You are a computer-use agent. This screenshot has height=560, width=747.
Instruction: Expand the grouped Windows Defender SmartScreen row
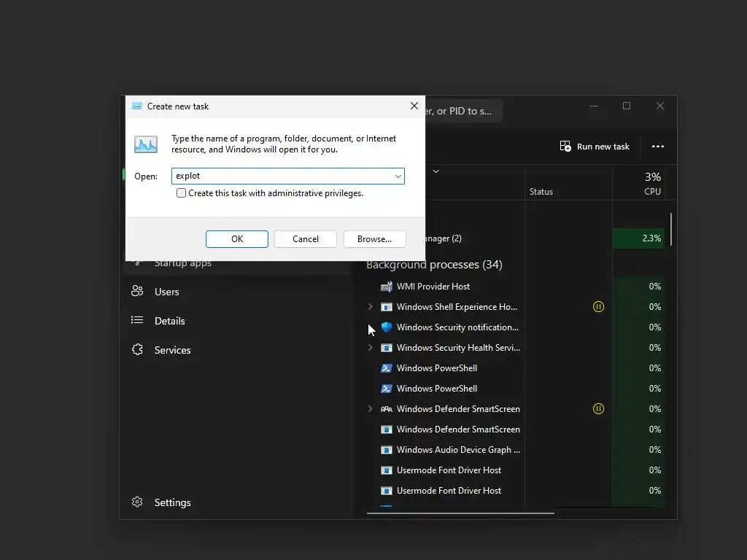click(x=370, y=408)
